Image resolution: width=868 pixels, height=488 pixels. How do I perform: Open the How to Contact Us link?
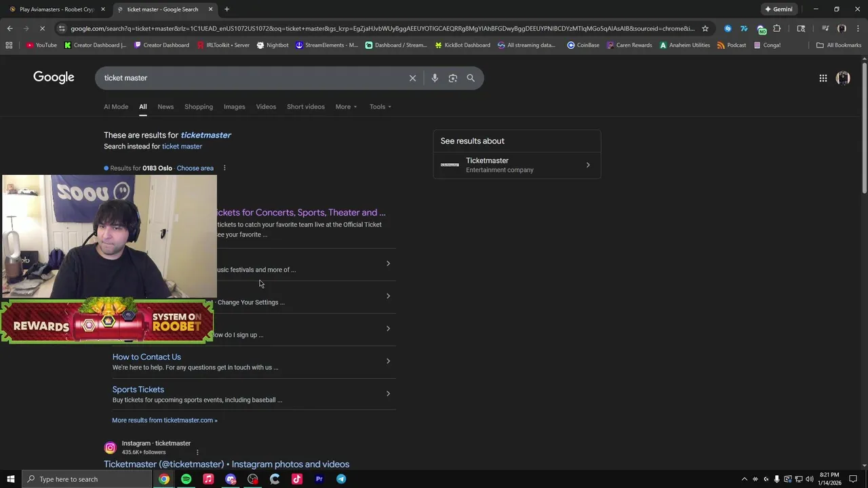tap(146, 357)
